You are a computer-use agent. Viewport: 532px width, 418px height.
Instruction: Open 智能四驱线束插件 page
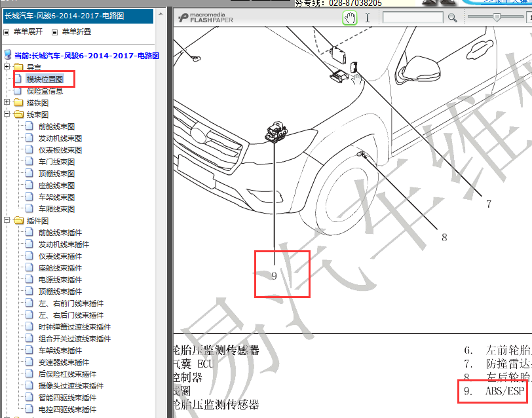[x=67, y=398]
